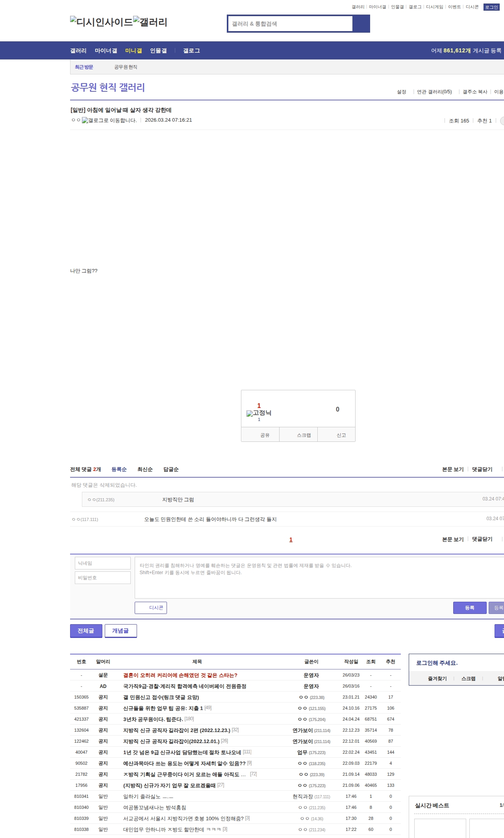Click the 고정닉 upvote icon
Image resolution: width=504 pixels, height=838 pixels.
[x=259, y=413]
